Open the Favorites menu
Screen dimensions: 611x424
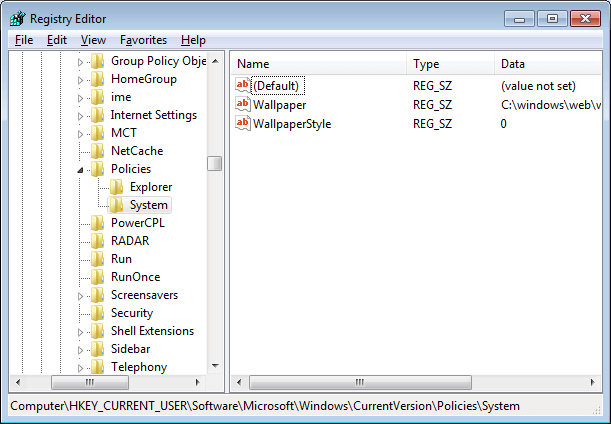point(143,40)
